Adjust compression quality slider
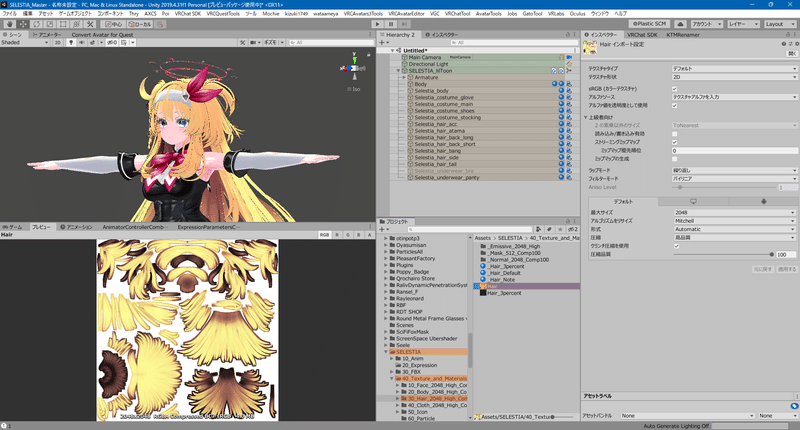The width and height of the screenshot is (800, 430). coord(723,254)
